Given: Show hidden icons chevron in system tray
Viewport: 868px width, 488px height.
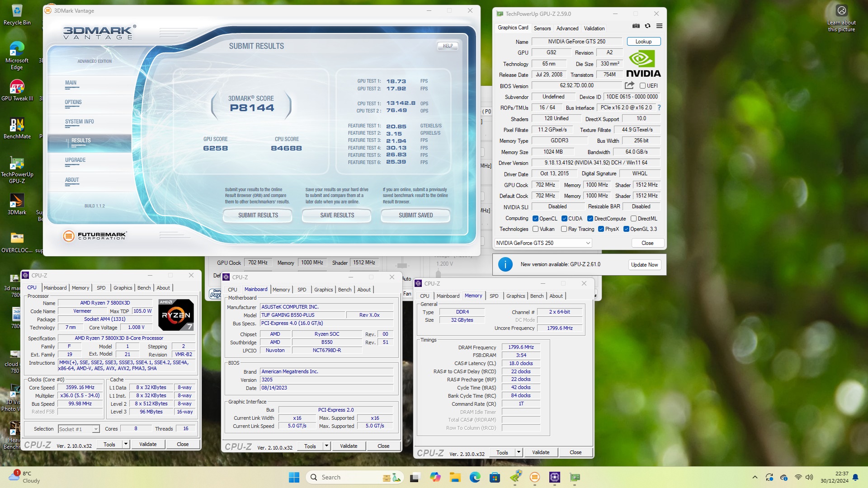Looking at the screenshot, I should (755, 477).
